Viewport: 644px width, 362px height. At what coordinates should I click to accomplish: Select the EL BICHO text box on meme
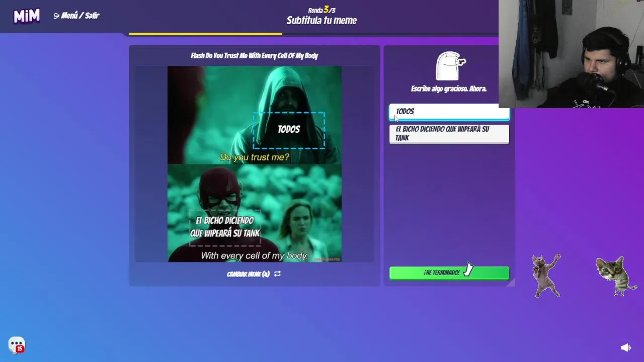point(225,227)
